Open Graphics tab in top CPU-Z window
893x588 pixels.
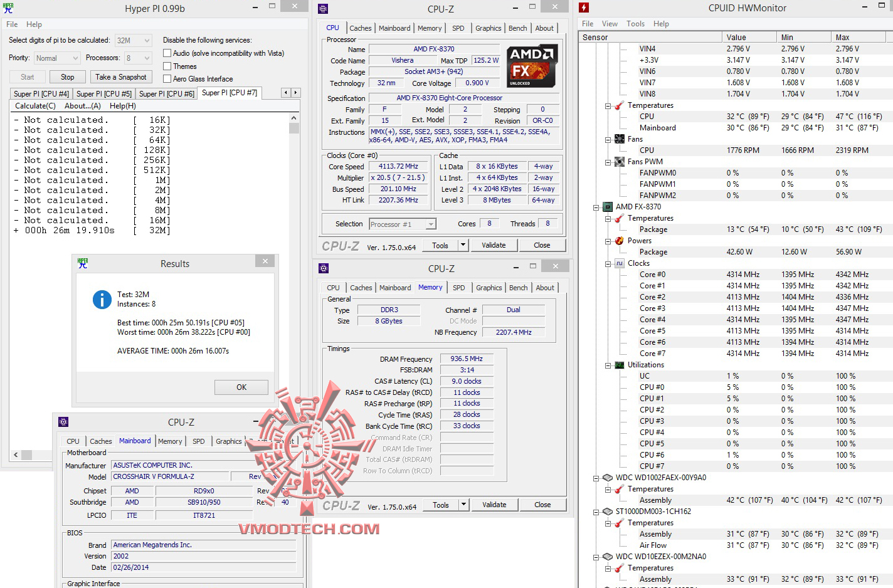[488, 28]
